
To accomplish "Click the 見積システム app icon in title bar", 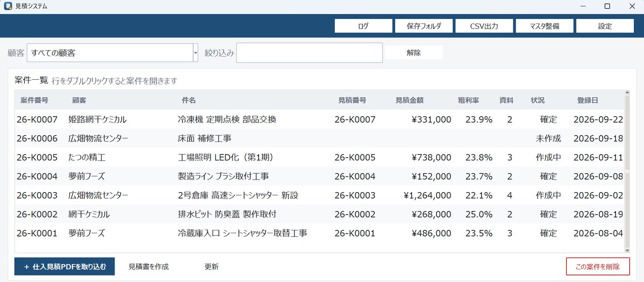I will coord(8,6).
